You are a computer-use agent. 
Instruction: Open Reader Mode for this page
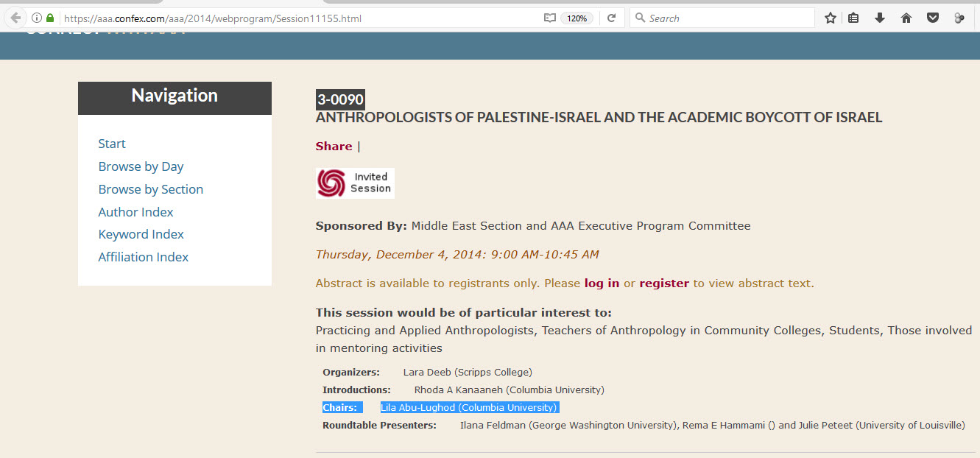549,17
